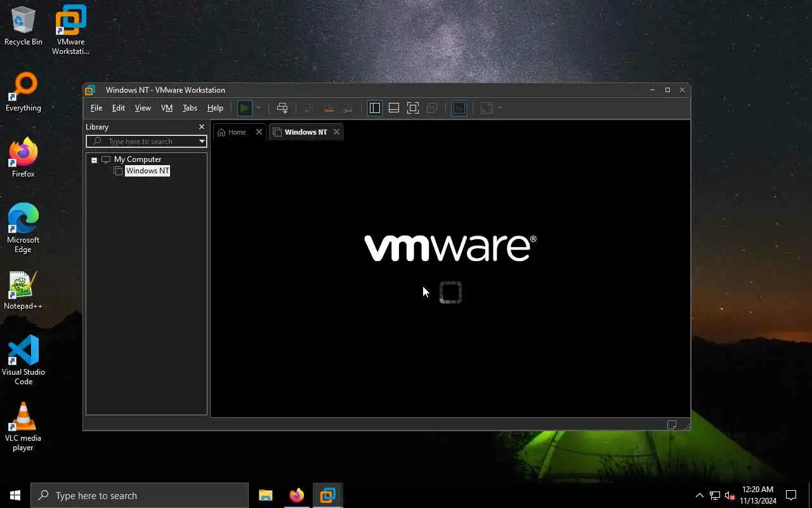Send Ctrl+Alt+Del to the virtual machine
Screen dimensions: 812x508
[x=282, y=108]
